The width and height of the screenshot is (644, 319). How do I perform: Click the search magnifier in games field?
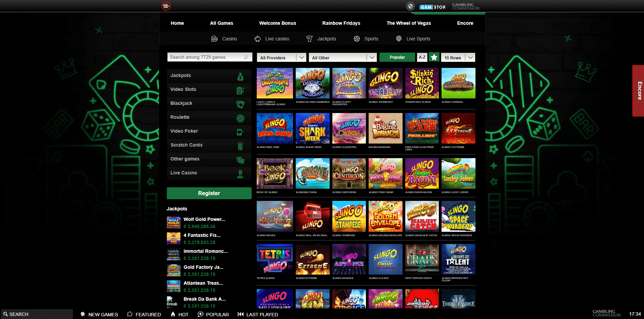click(x=246, y=57)
